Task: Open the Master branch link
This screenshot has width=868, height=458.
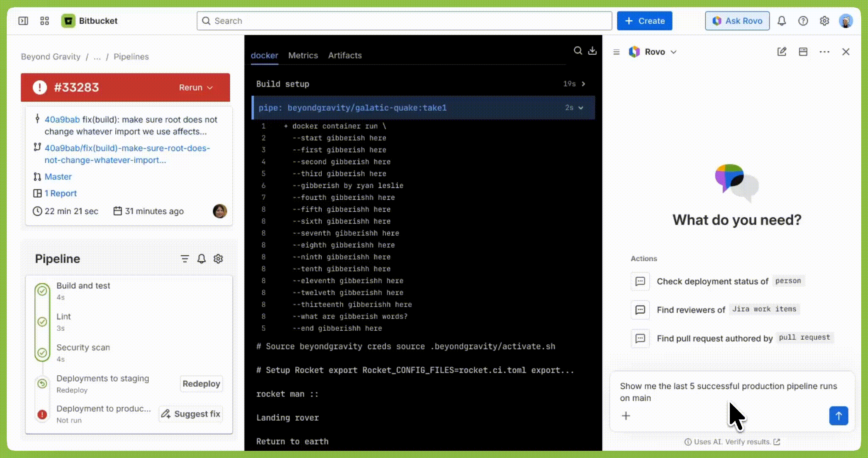Action: (x=58, y=177)
